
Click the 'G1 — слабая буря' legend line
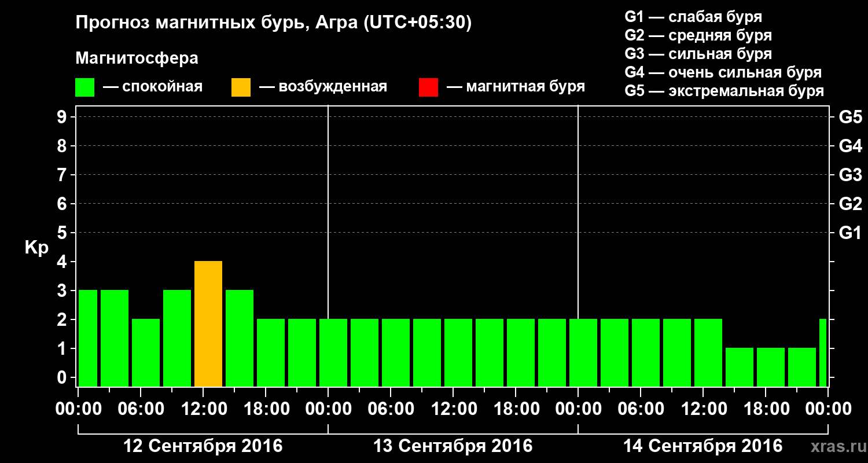pos(693,16)
